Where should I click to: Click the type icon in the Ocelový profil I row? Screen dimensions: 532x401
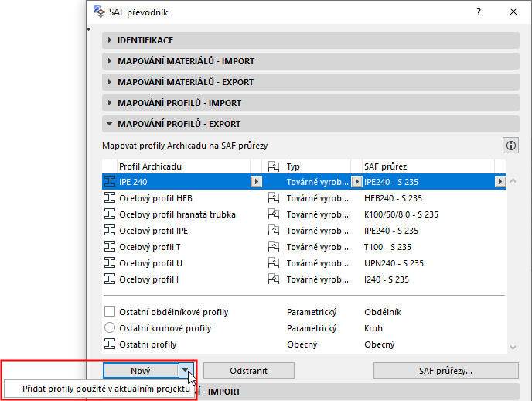pyautogui.click(x=274, y=279)
